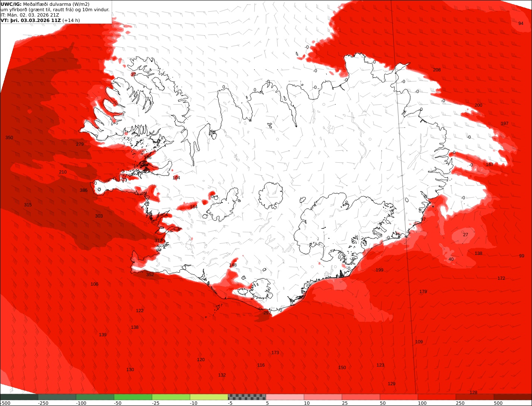Click the map value 303 in Faxaflói bay
Image resolution: width=532 pixels, height=406 pixels.
pos(99,216)
